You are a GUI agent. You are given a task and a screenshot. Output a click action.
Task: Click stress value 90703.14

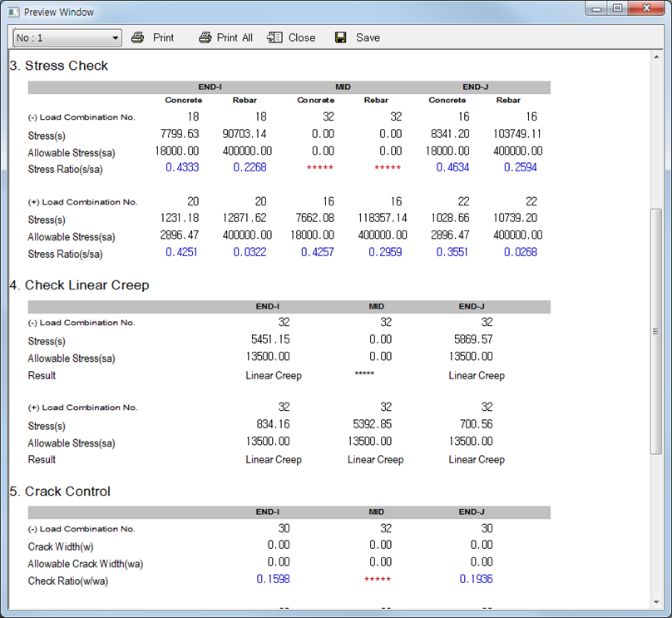[245, 134]
